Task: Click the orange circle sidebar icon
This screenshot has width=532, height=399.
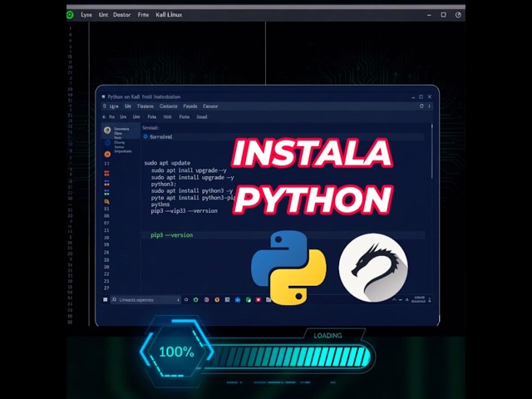Action: [107, 155]
